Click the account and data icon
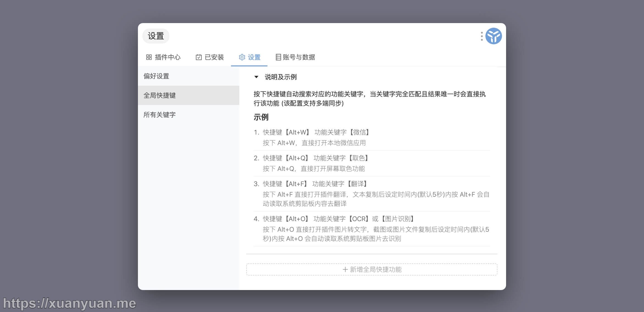The width and height of the screenshot is (644, 312). 278,57
